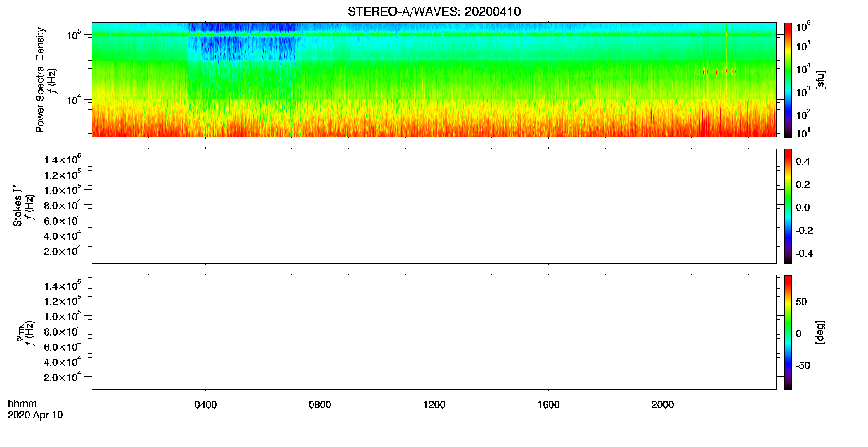Click the phi RTN angle color bar
868x447 pixels.
(x=788, y=332)
